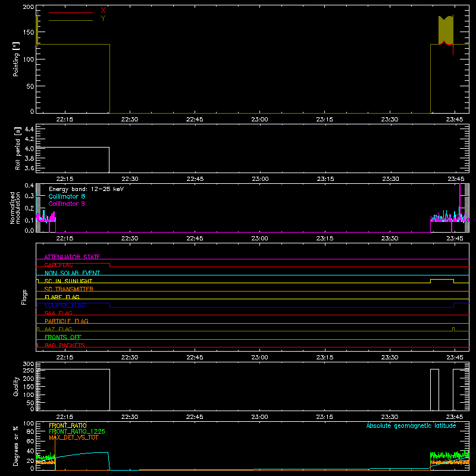Select the olive Y legend line

coord(71,20)
